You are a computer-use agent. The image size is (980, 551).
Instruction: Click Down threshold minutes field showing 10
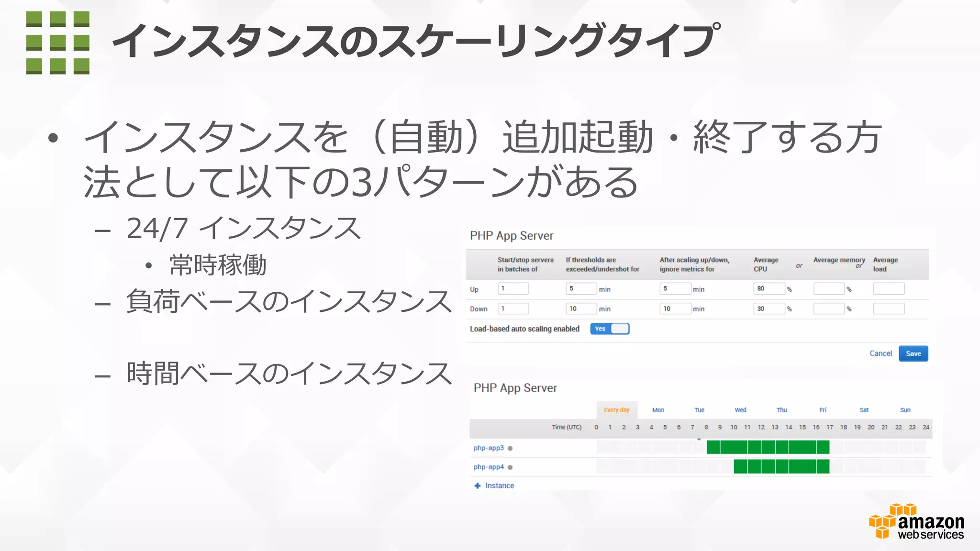[581, 309]
